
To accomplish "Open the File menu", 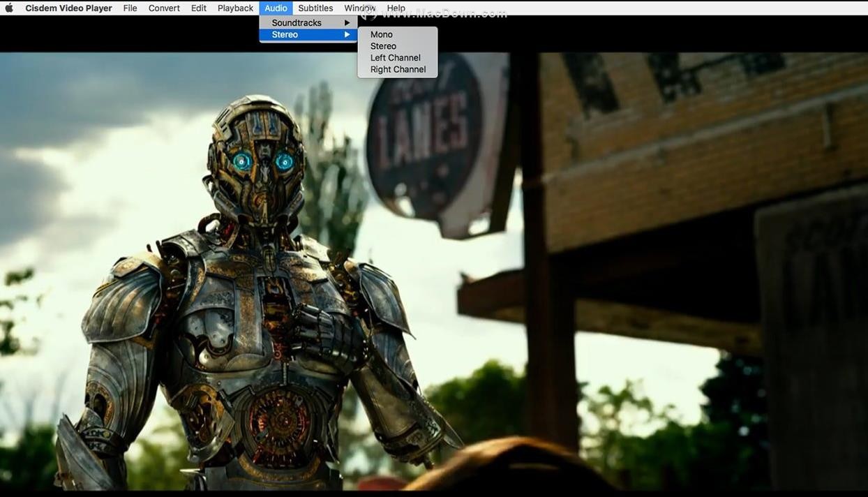I will pyautogui.click(x=130, y=8).
